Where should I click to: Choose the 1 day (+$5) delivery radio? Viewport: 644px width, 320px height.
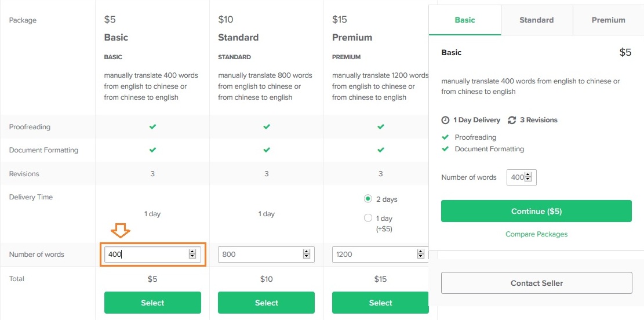[368, 218]
